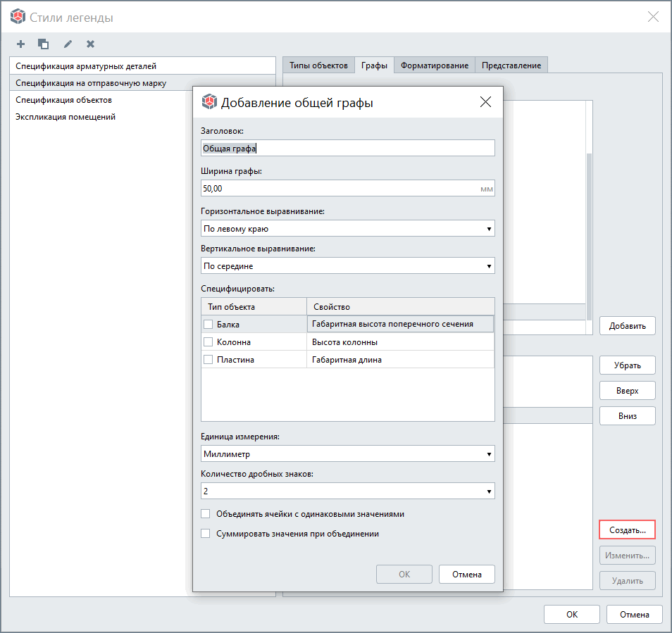The image size is (672, 633).
Task: Switch to the Графы tab
Action: tap(374, 65)
